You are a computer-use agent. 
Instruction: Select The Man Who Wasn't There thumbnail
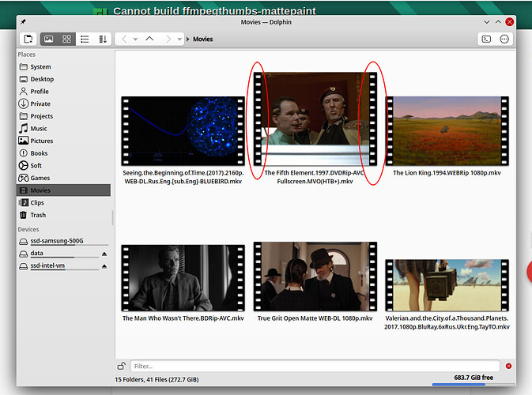tap(183, 278)
